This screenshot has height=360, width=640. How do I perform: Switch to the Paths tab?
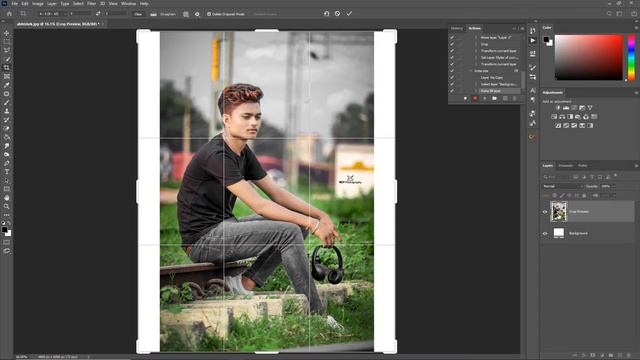pos(582,166)
